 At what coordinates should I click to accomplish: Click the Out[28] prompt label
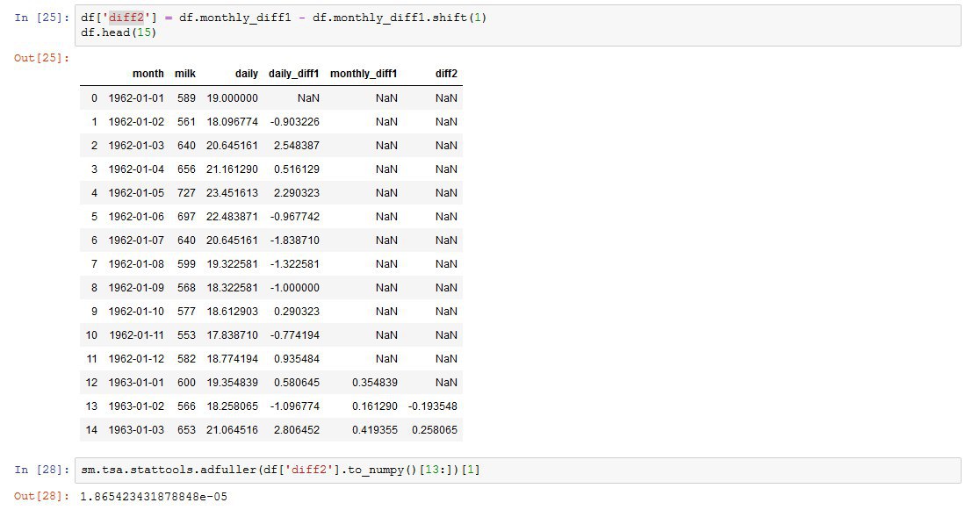(41, 496)
